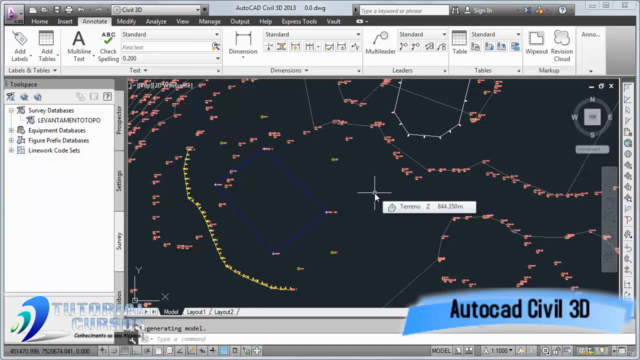Click the Toolspace help question icon

(x=107, y=97)
